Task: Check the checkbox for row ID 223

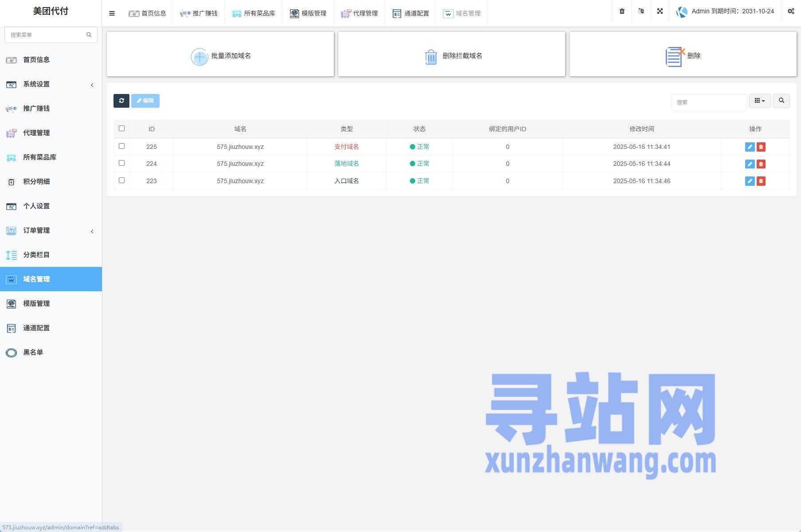Action: pyautogui.click(x=121, y=180)
